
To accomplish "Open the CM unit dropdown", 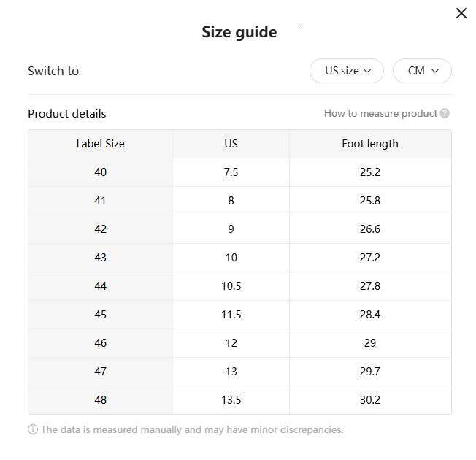I will [x=422, y=71].
